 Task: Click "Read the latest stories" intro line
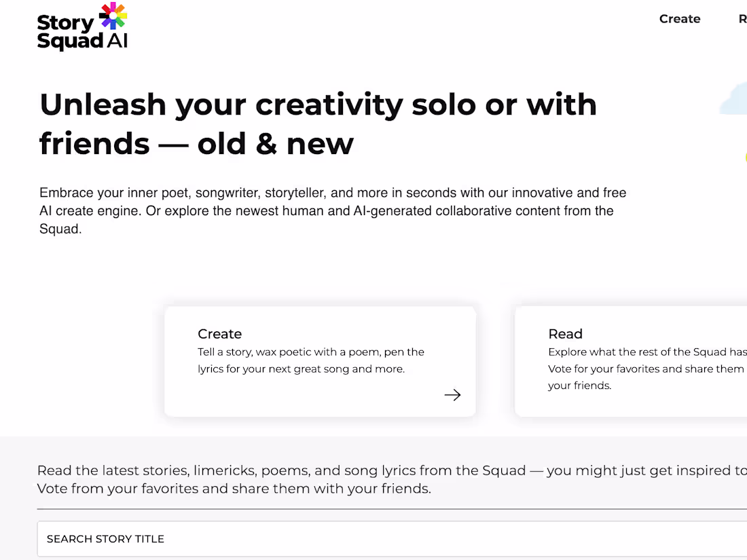[390, 470]
